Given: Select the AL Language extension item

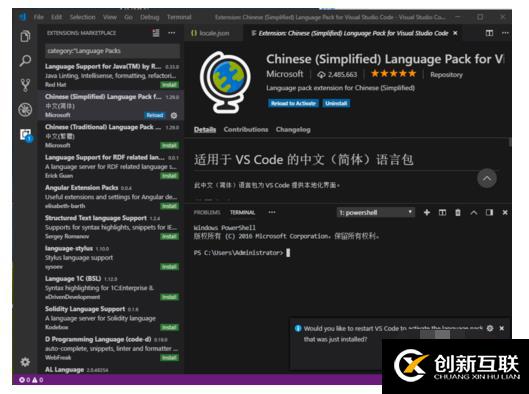Looking at the screenshot, I should point(111,370).
